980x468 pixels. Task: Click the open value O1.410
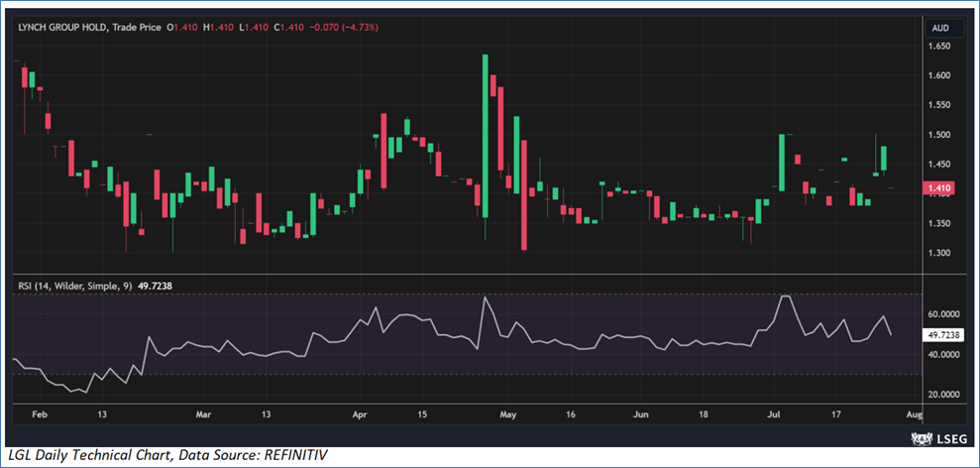pyautogui.click(x=181, y=28)
